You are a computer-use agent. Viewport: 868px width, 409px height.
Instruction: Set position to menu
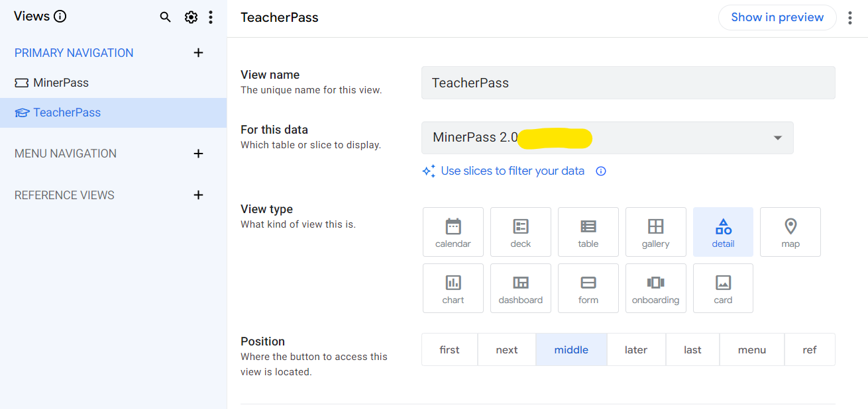click(752, 349)
